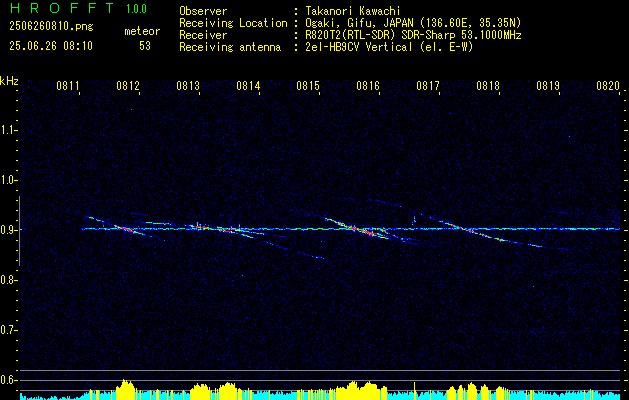Click the Receiving Location field label
The image size is (629, 400).
pos(233,23)
